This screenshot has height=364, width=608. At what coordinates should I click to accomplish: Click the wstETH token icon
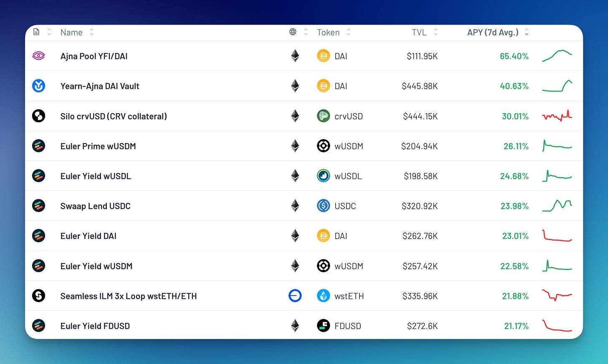pos(323,296)
